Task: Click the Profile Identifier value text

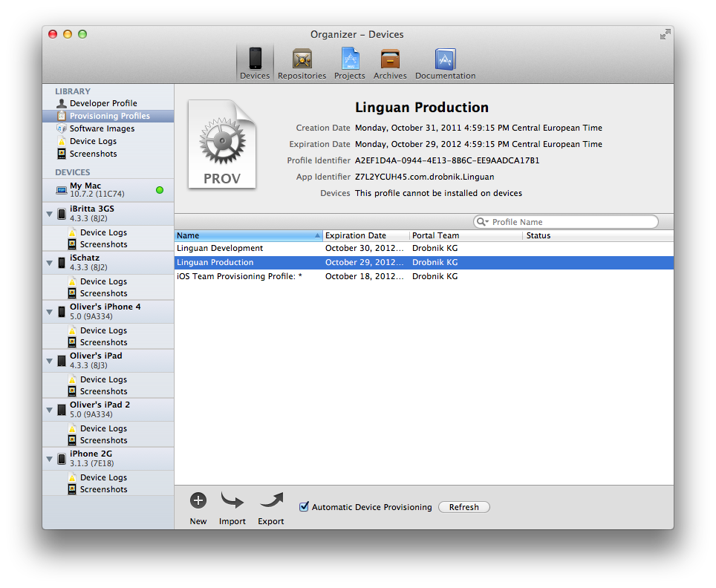Action: click(447, 160)
